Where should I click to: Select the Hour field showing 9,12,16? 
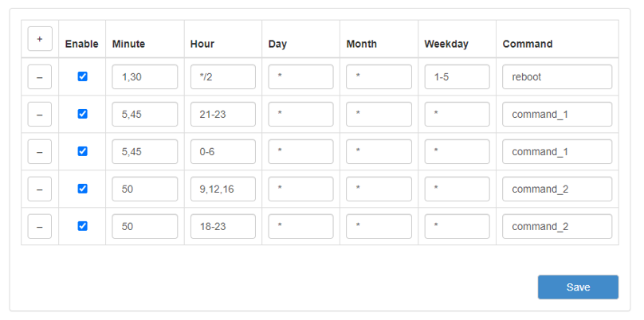(222, 189)
